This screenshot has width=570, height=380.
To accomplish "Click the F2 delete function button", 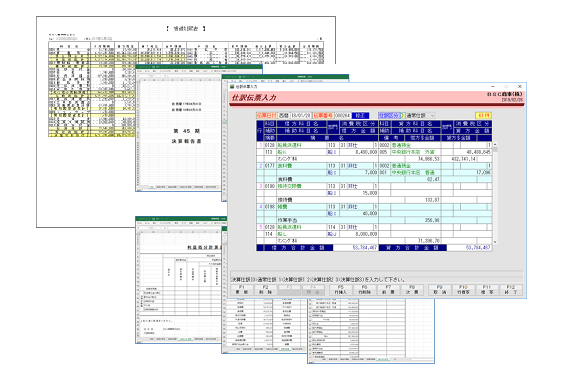I will 265,290.
